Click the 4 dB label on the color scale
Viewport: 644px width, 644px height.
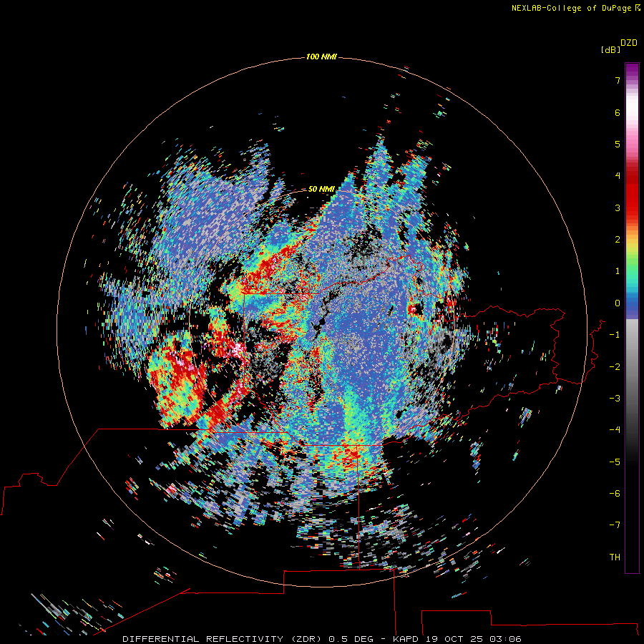[x=618, y=176]
